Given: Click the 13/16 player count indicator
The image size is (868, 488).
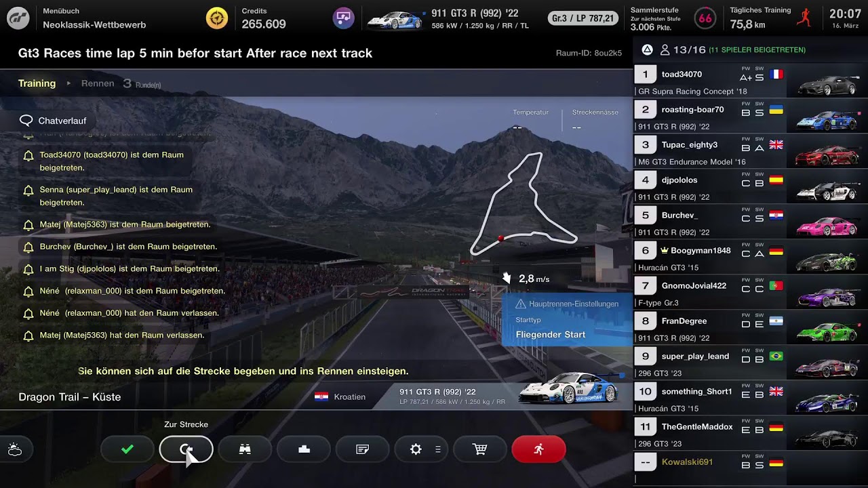Looking at the screenshot, I should [x=682, y=49].
